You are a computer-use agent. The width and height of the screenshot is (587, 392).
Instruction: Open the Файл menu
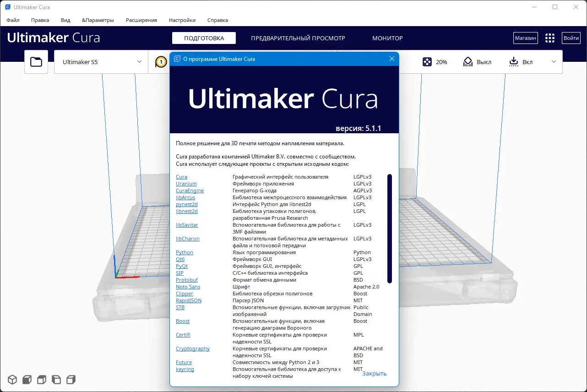13,20
